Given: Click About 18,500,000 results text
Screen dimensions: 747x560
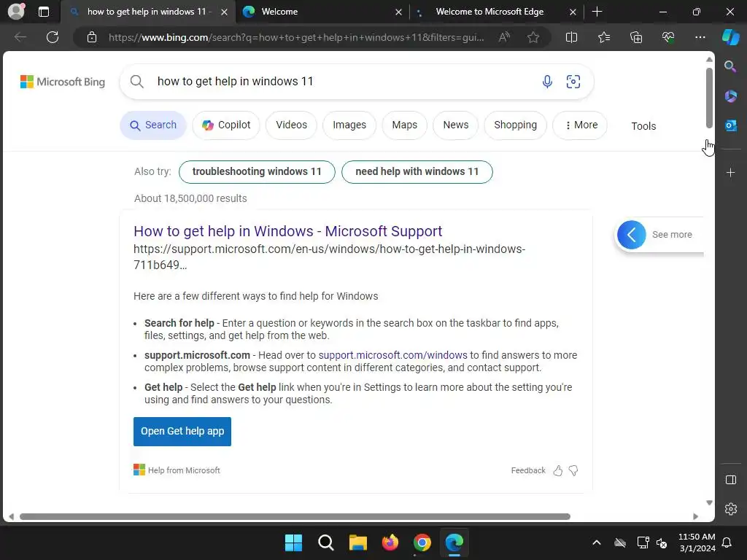Looking at the screenshot, I should pos(190,198).
